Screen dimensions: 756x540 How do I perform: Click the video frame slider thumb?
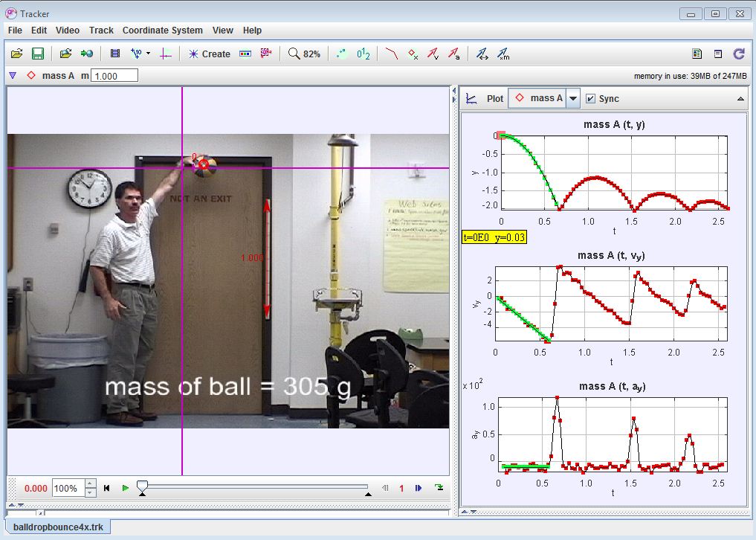(142, 486)
